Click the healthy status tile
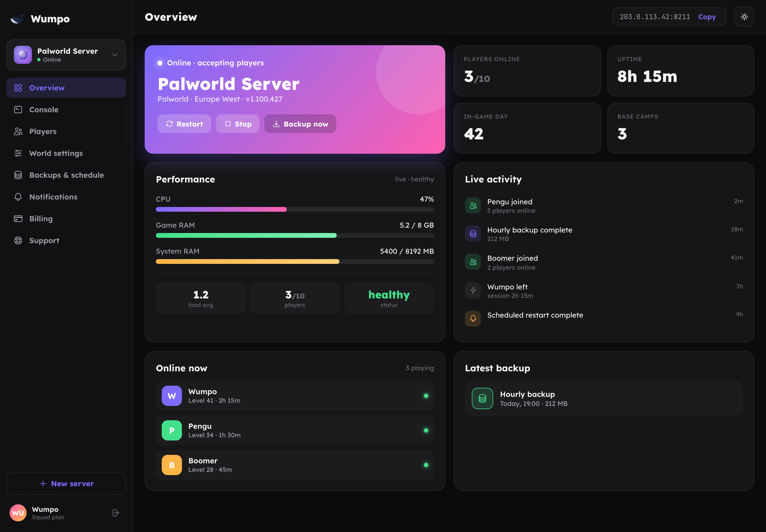Screen dimensions: 766x532 (x=389, y=298)
